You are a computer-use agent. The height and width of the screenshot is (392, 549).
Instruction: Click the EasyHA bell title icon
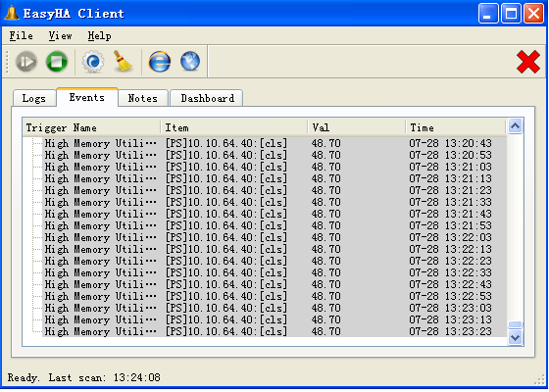point(12,13)
